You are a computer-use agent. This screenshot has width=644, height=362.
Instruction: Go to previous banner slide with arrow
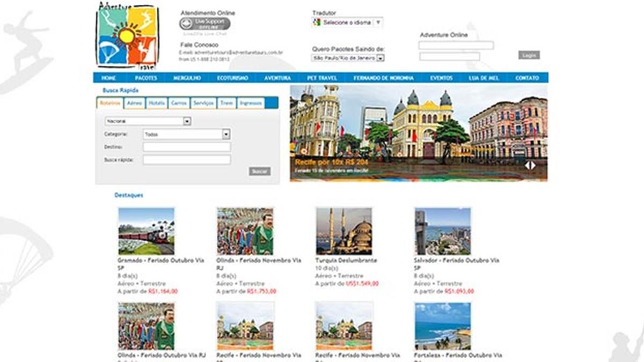(x=528, y=166)
